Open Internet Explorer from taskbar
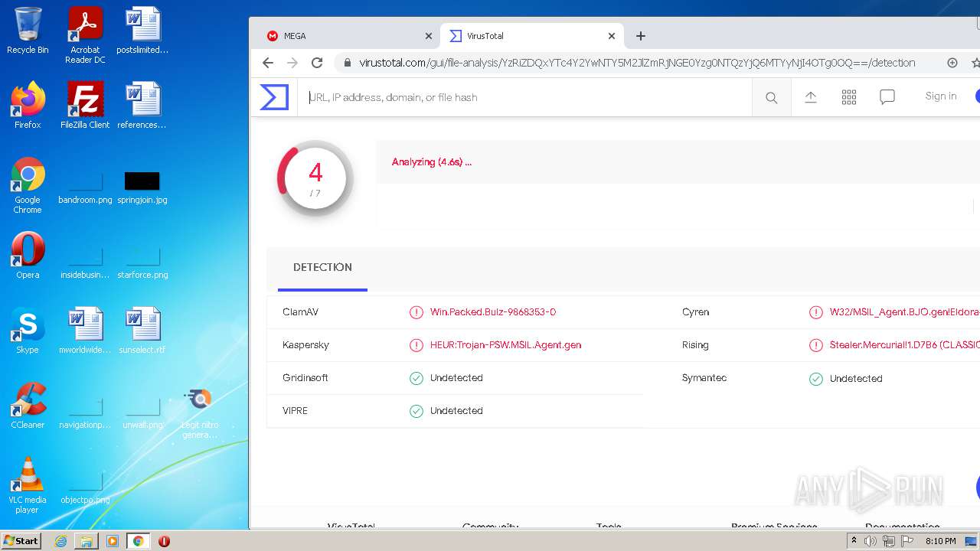The height and width of the screenshot is (551, 980). (x=60, y=541)
